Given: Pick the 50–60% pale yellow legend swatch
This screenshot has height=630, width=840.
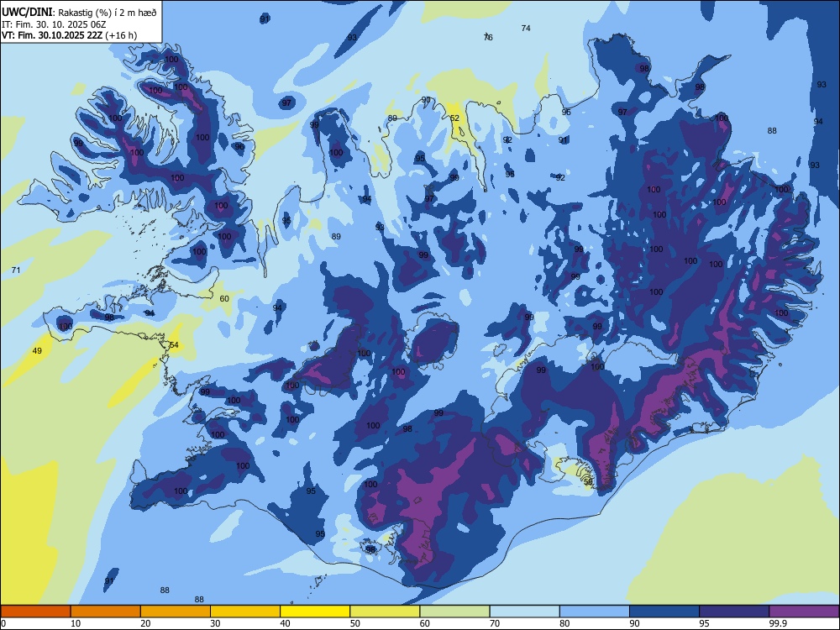Looking at the screenshot, I should point(385,612).
